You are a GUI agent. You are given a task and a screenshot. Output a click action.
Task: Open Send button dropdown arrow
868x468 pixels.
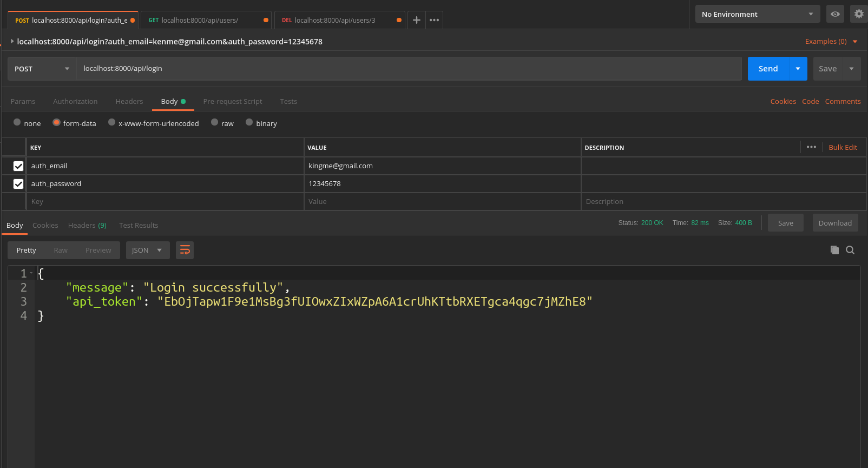[798, 69]
